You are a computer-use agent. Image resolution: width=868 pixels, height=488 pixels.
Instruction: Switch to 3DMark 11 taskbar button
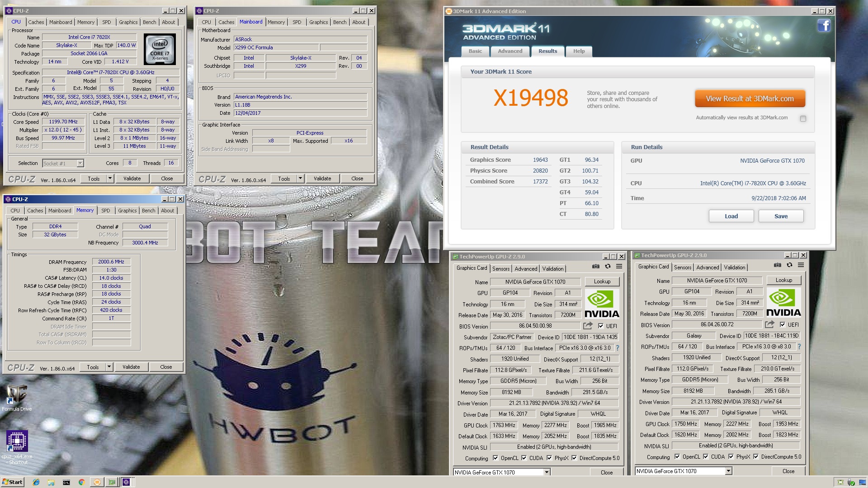(97, 482)
